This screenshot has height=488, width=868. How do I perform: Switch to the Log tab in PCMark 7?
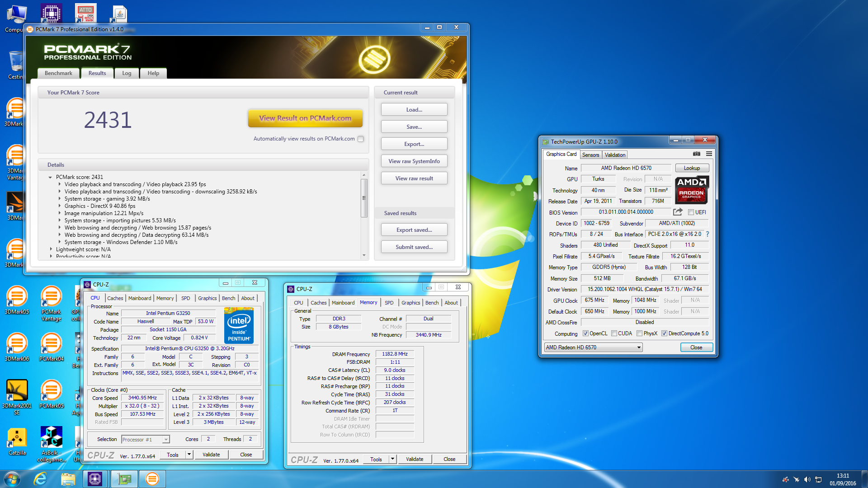(x=127, y=73)
